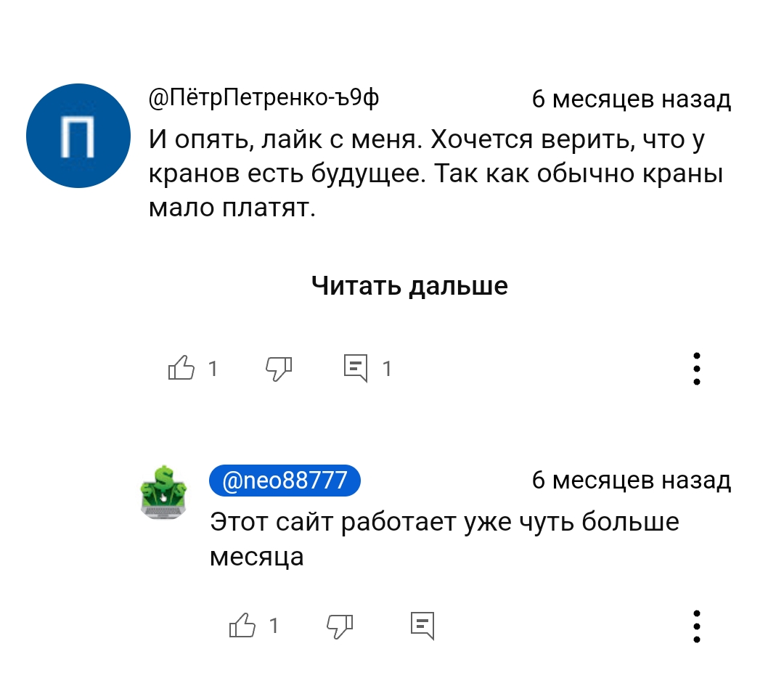The width and height of the screenshot is (784, 678).
Task: Click reply count number on Пётр's comment
Action: coord(387,369)
